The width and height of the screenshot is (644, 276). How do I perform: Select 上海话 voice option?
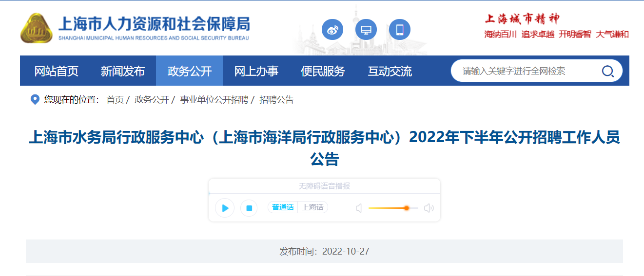coord(312,207)
